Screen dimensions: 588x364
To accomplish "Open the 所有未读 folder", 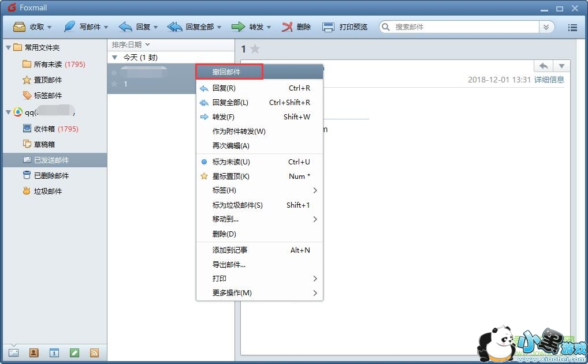I will (54, 65).
